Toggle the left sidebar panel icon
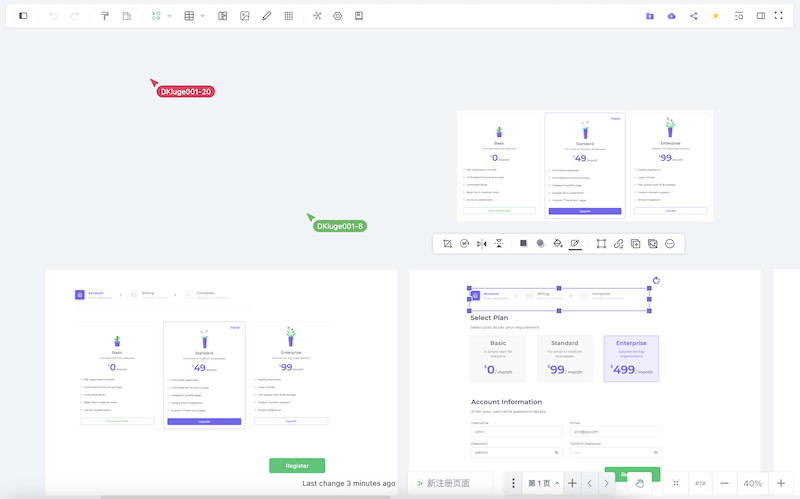 24,16
